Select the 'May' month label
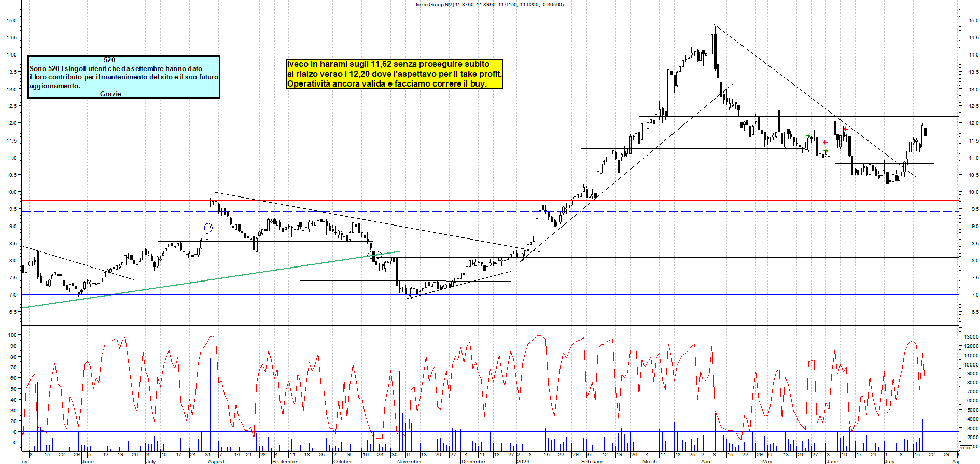980x464 pixels. click(767, 461)
